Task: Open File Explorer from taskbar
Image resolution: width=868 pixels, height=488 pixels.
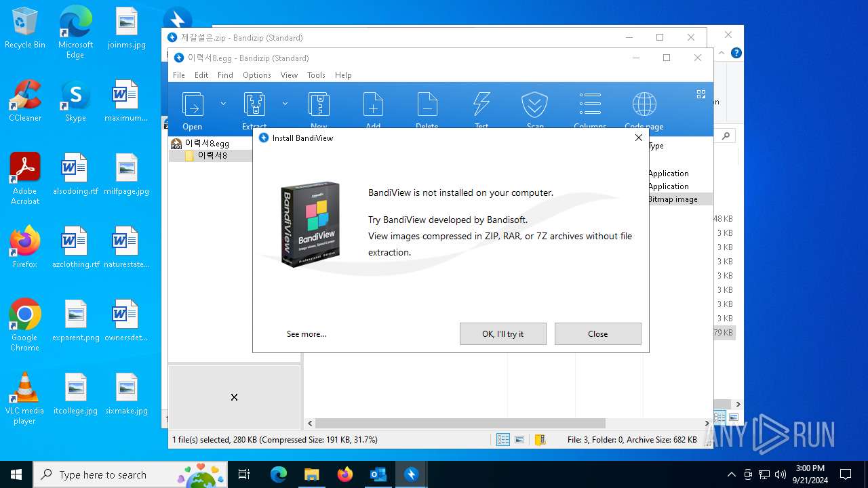Action: coord(311,474)
